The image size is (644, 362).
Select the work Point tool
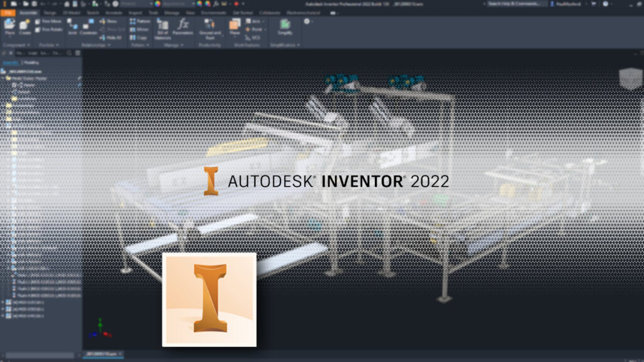254,30
